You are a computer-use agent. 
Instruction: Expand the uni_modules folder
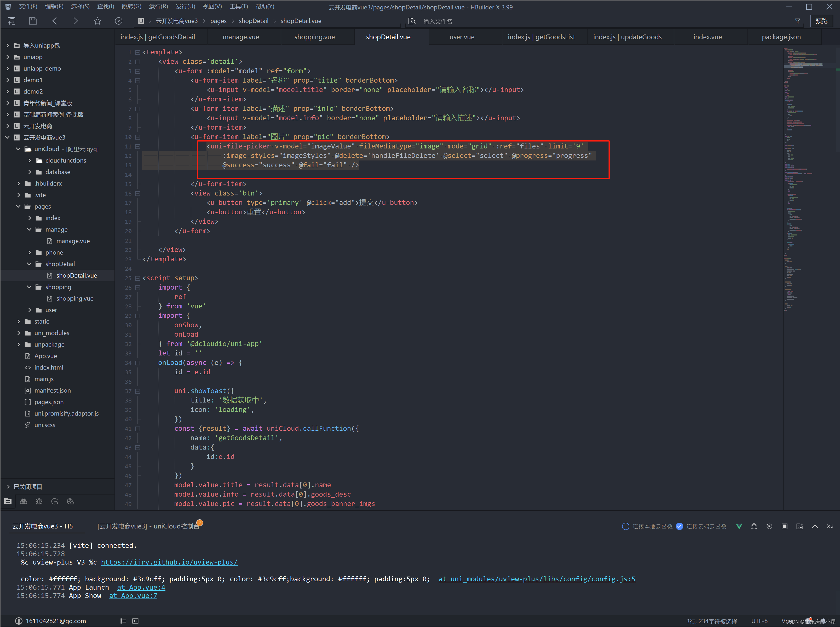(x=18, y=333)
